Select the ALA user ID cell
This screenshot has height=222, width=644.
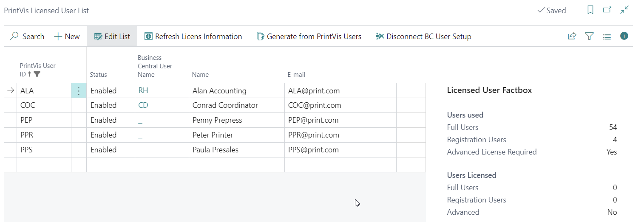(x=44, y=90)
